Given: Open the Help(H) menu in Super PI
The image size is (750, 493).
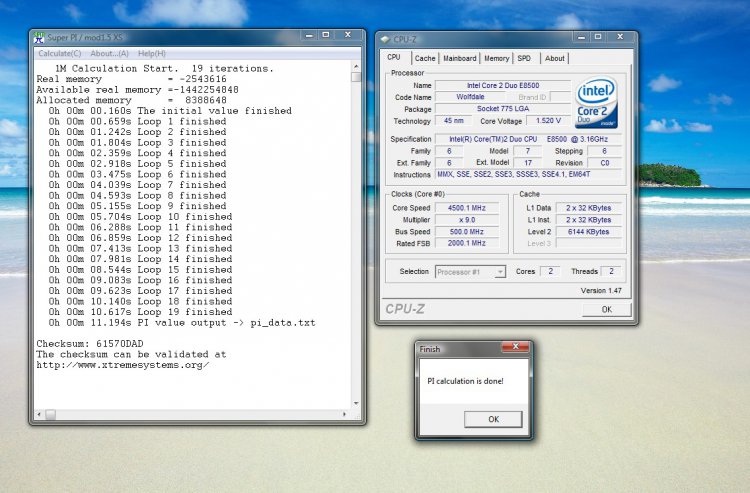Looking at the screenshot, I should pyautogui.click(x=152, y=54).
